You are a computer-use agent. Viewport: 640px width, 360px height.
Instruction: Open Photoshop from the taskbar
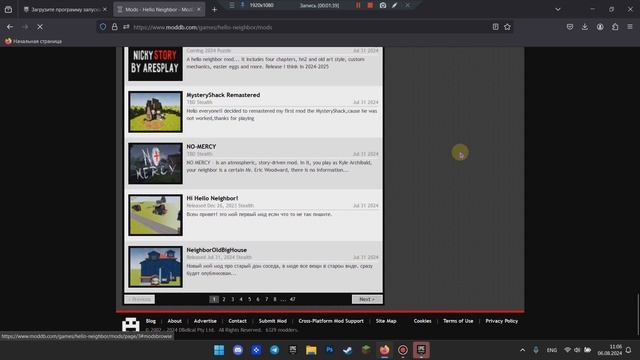[329, 350]
